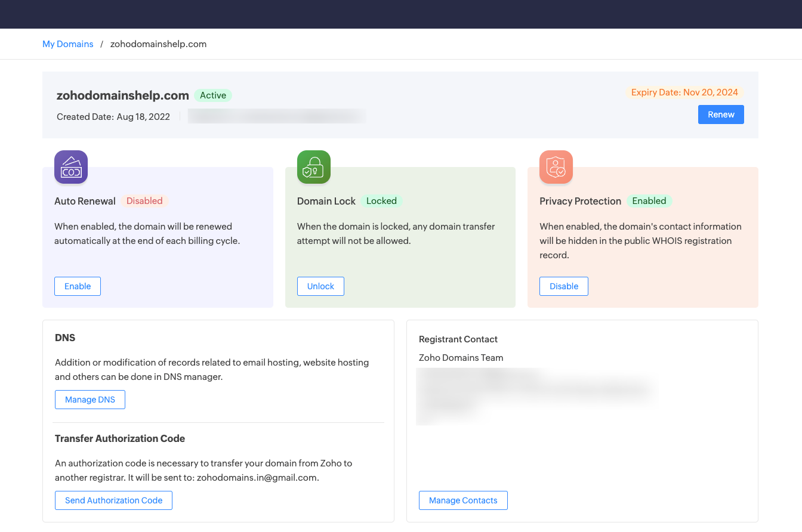Unlock the domain lock
This screenshot has width=802, height=532.
click(x=320, y=286)
